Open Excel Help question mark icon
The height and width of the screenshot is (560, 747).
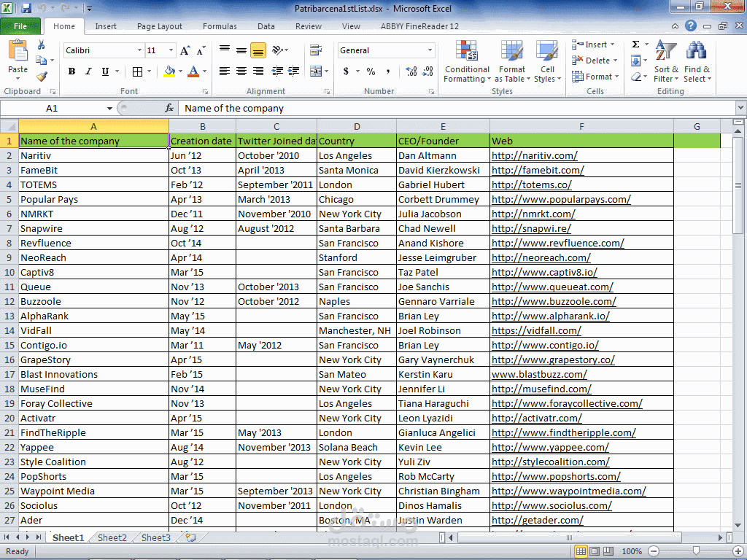(691, 26)
